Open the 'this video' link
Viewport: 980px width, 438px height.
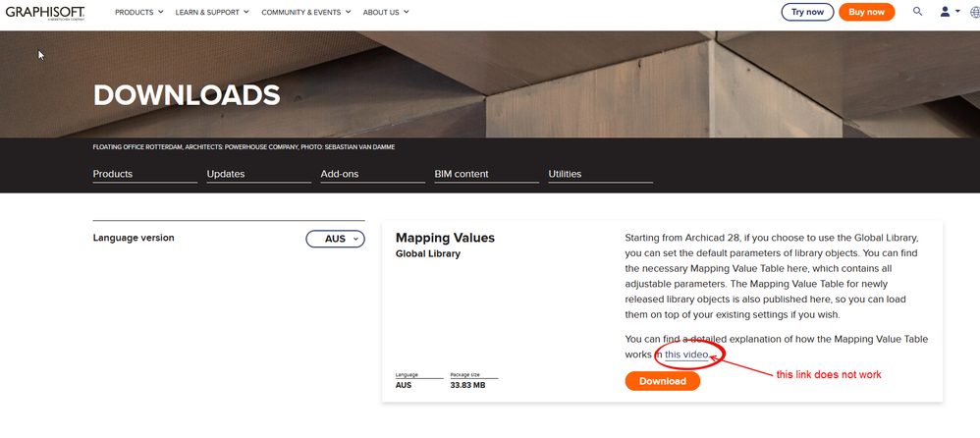(686, 355)
